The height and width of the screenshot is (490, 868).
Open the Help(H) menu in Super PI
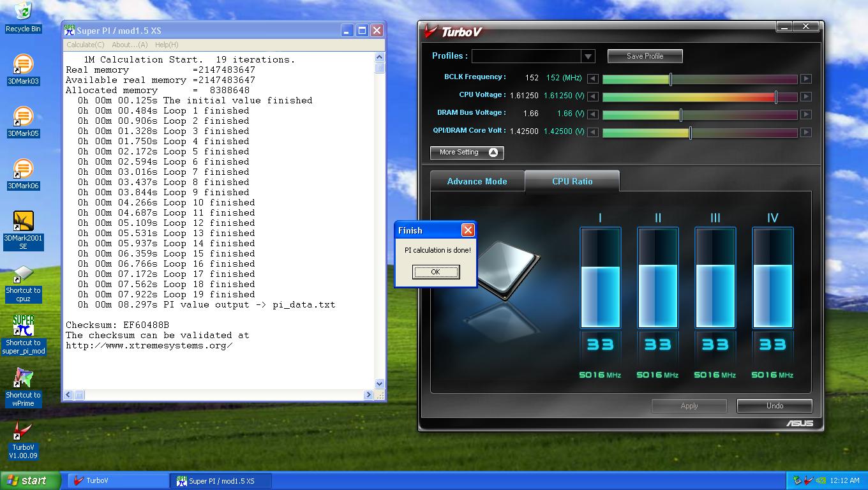click(x=167, y=45)
